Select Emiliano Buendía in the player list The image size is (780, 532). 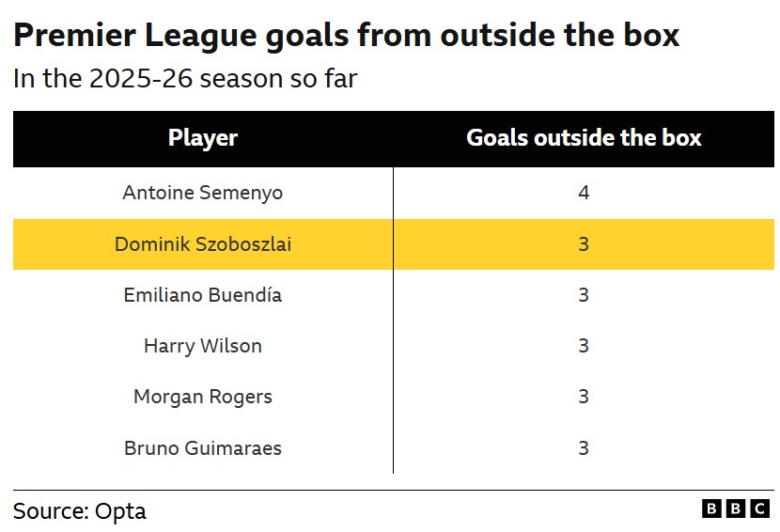tap(203, 295)
